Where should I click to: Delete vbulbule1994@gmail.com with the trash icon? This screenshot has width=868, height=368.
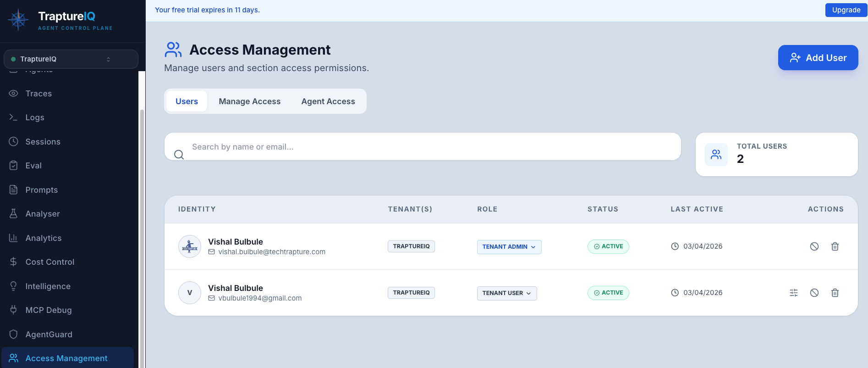(835, 293)
